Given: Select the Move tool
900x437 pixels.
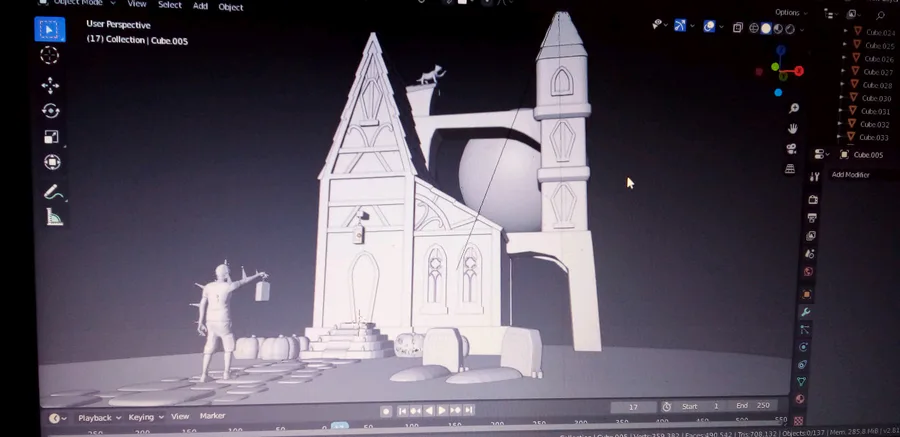Looking at the screenshot, I should (x=50, y=86).
